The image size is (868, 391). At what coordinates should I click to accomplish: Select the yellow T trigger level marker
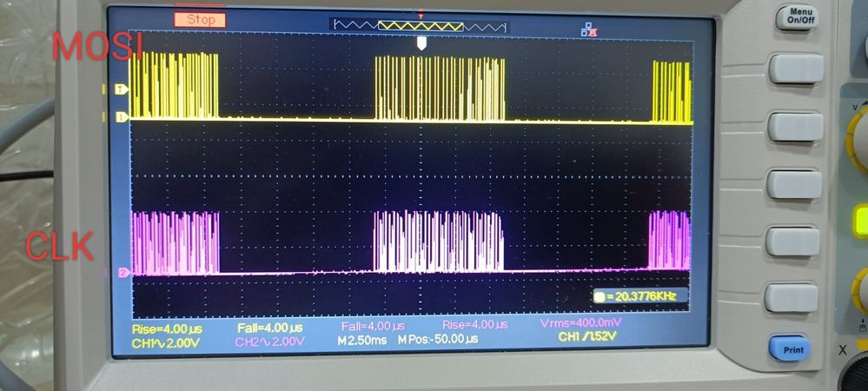pyautogui.click(x=122, y=89)
